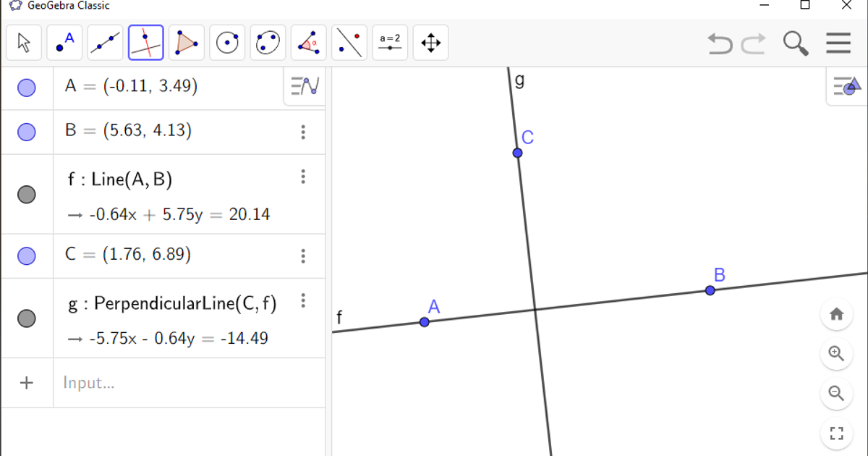The image size is (868, 456).
Task: Toggle visibility of line f
Action: (x=27, y=194)
